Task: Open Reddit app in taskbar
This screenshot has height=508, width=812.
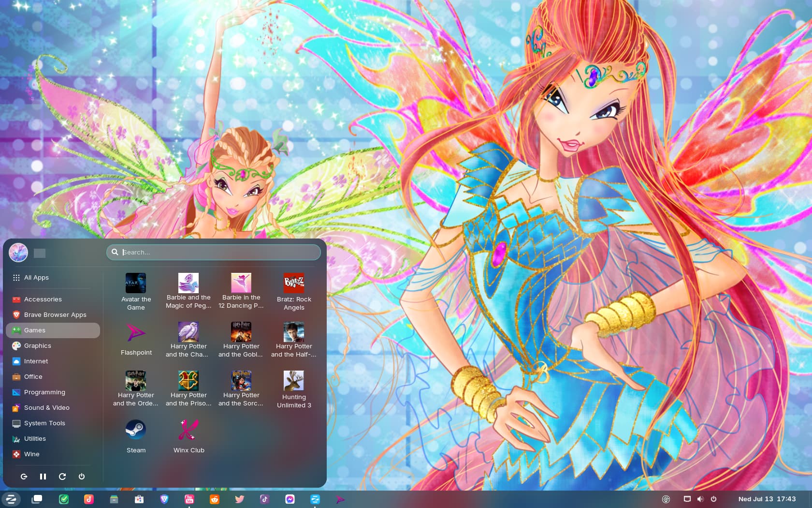Action: (x=215, y=499)
